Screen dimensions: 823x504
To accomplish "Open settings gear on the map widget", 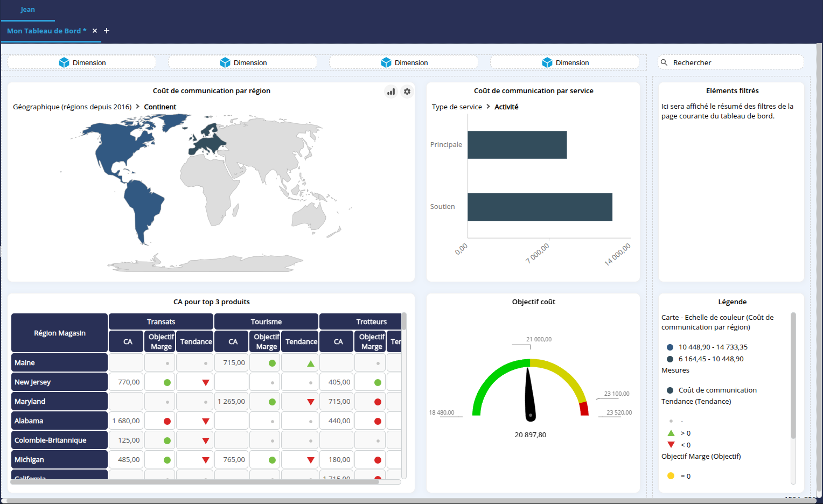I will (407, 92).
